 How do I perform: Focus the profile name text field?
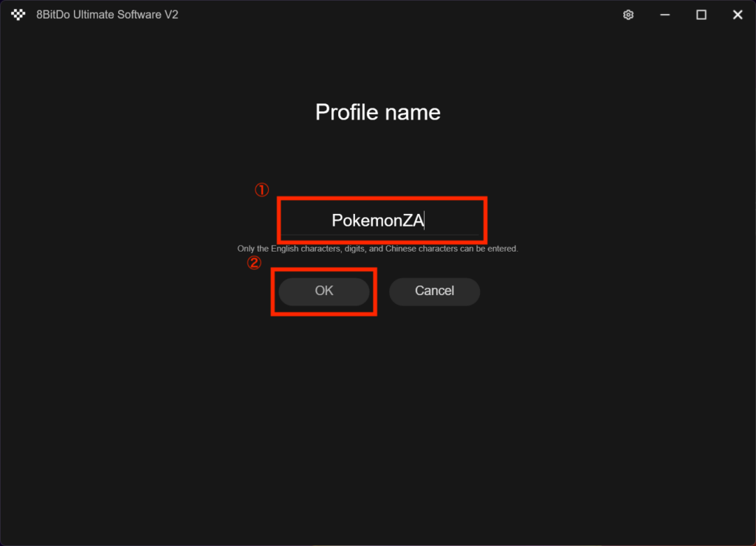381,220
